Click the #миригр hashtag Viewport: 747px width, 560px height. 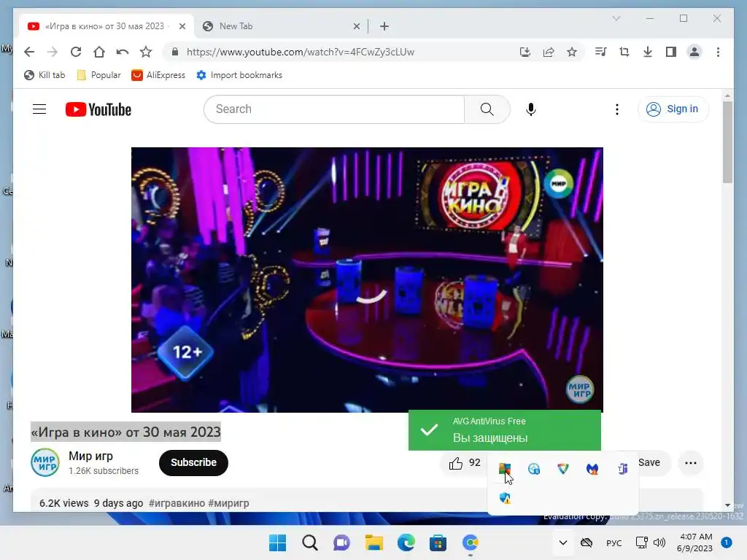click(x=228, y=503)
